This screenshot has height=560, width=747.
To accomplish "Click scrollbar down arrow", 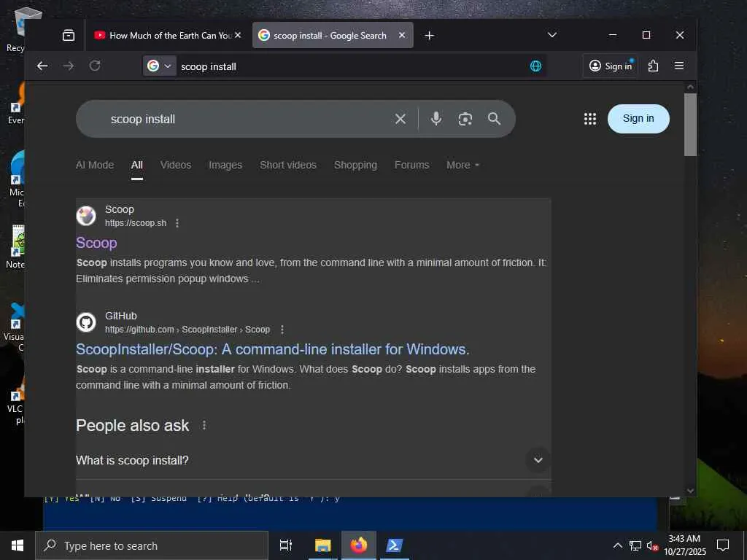I will click(x=690, y=491).
